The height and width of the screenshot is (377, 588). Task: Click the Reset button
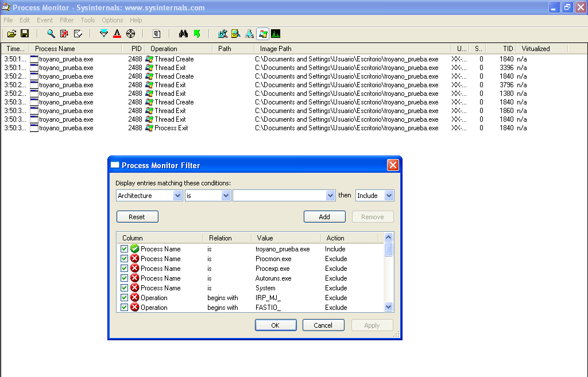point(137,216)
